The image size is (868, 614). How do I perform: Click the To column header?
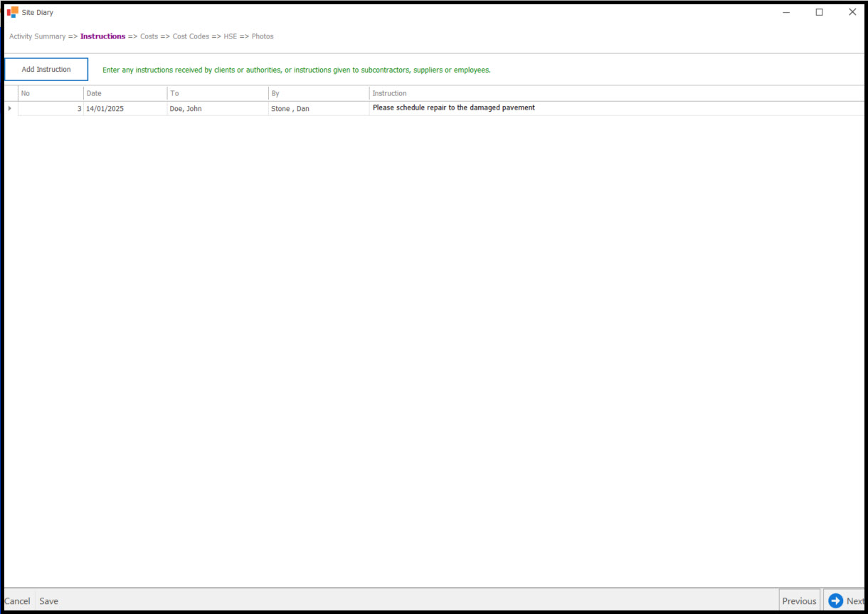click(x=217, y=93)
